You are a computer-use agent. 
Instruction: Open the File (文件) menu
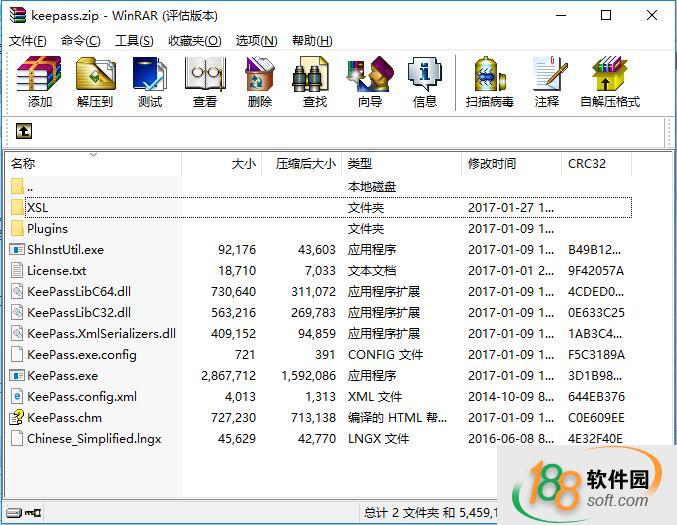pyautogui.click(x=28, y=40)
